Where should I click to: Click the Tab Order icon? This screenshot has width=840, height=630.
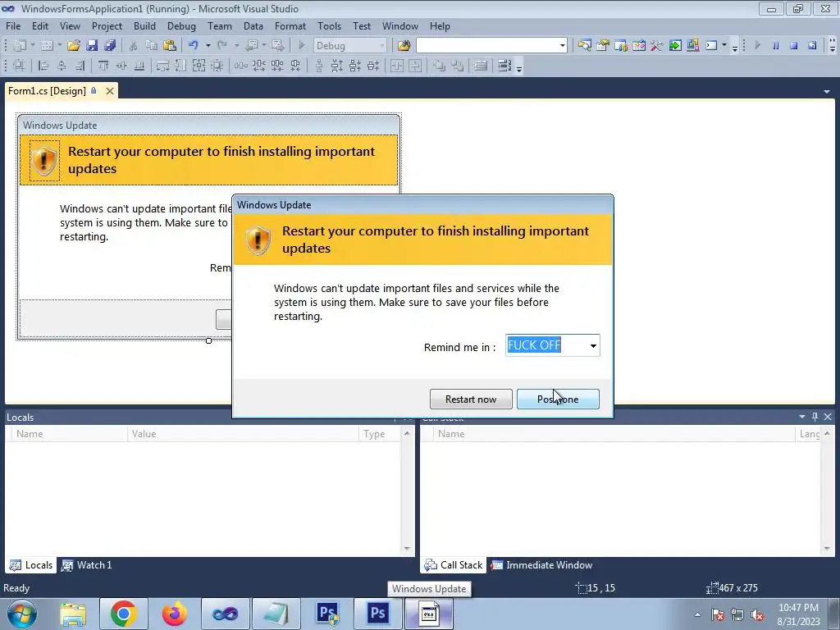(504, 66)
